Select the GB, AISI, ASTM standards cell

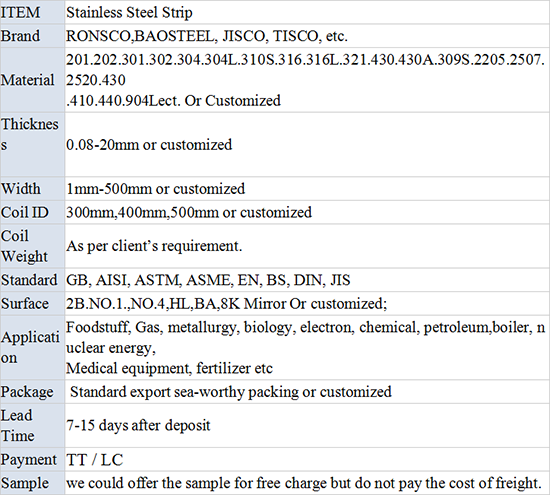[x=307, y=280]
